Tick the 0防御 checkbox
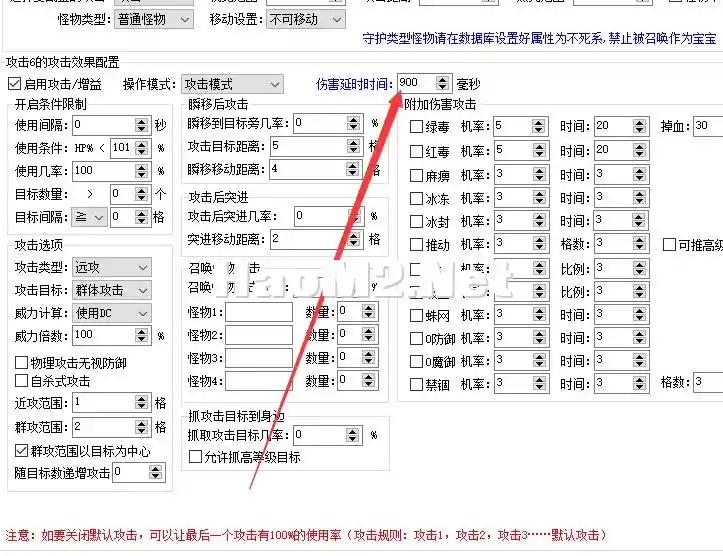The width and height of the screenshot is (723, 556). point(416,338)
